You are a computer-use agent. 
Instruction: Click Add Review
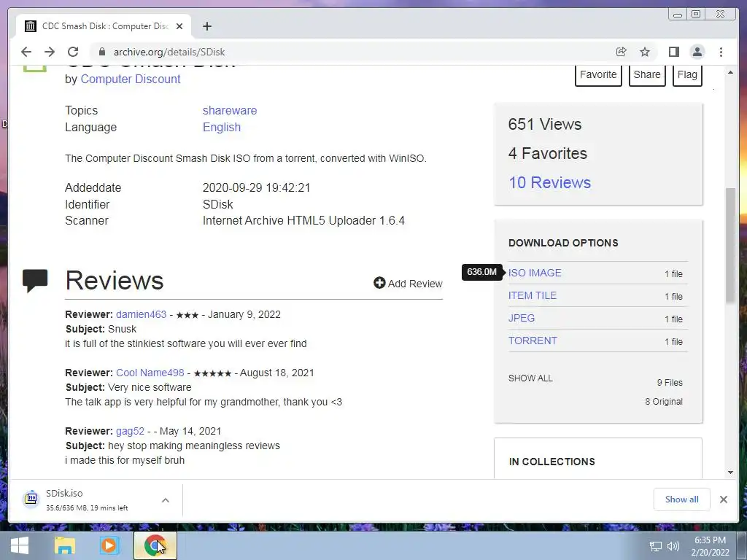[408, 284]
